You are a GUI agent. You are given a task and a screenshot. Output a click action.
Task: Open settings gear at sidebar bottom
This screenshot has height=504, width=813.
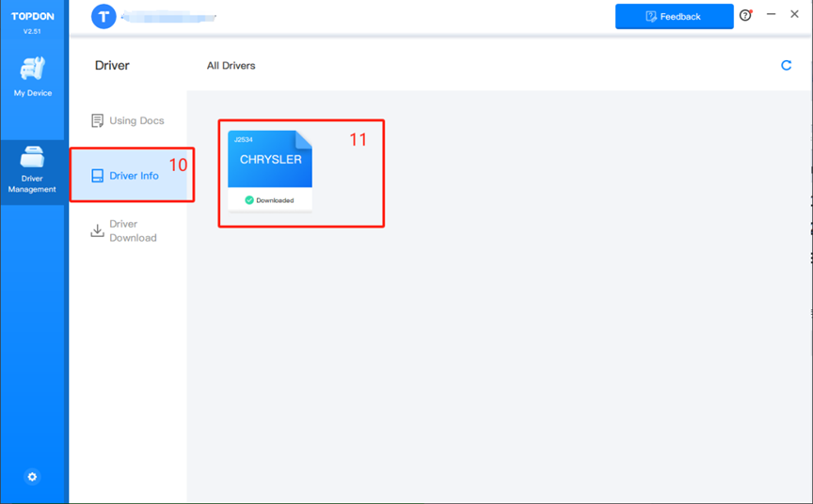point(32,477)
